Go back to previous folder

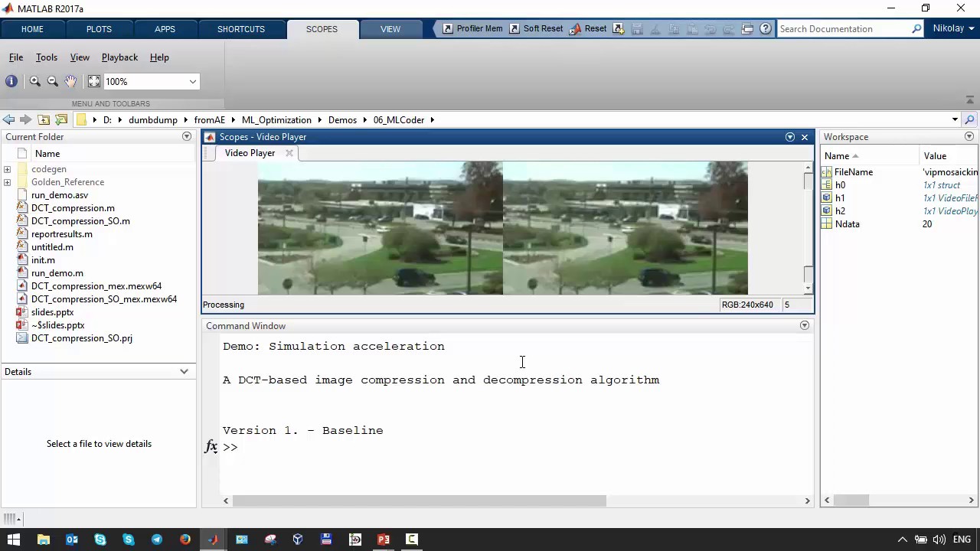(x=8, y=119)
